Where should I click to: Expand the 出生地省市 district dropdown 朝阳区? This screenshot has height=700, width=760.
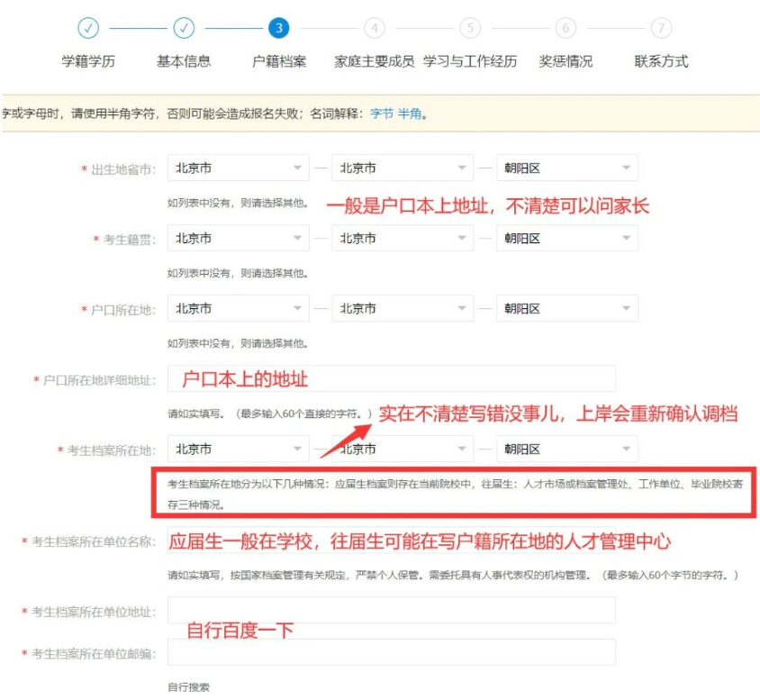566,168
